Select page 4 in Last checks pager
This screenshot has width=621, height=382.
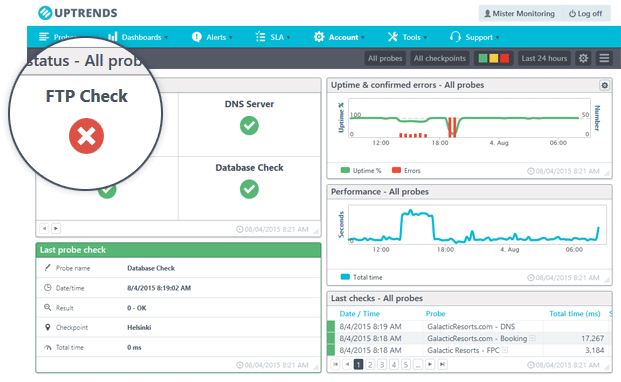tap(394, 364)
